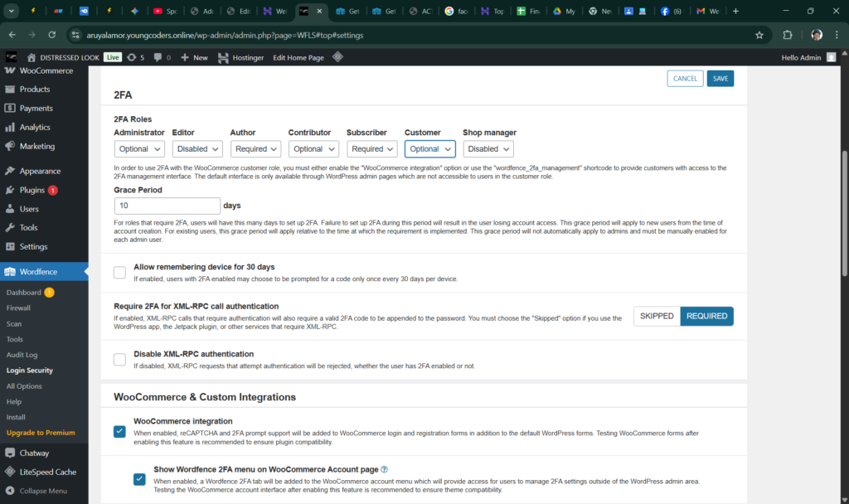Expand the Shop manager role dropdown
The width and height of the screenshot is (849, 504).
(x=488, y=149)
